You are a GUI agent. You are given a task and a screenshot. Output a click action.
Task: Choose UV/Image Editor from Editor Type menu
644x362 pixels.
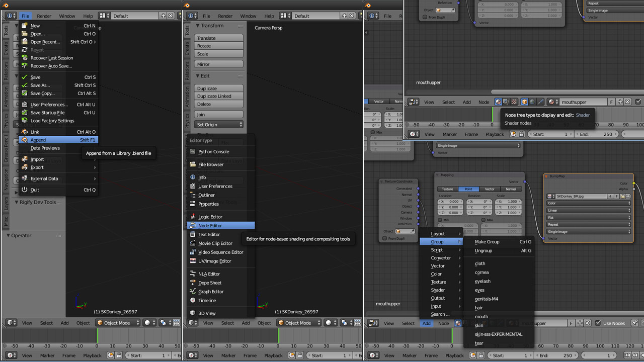tap(220, 261)
